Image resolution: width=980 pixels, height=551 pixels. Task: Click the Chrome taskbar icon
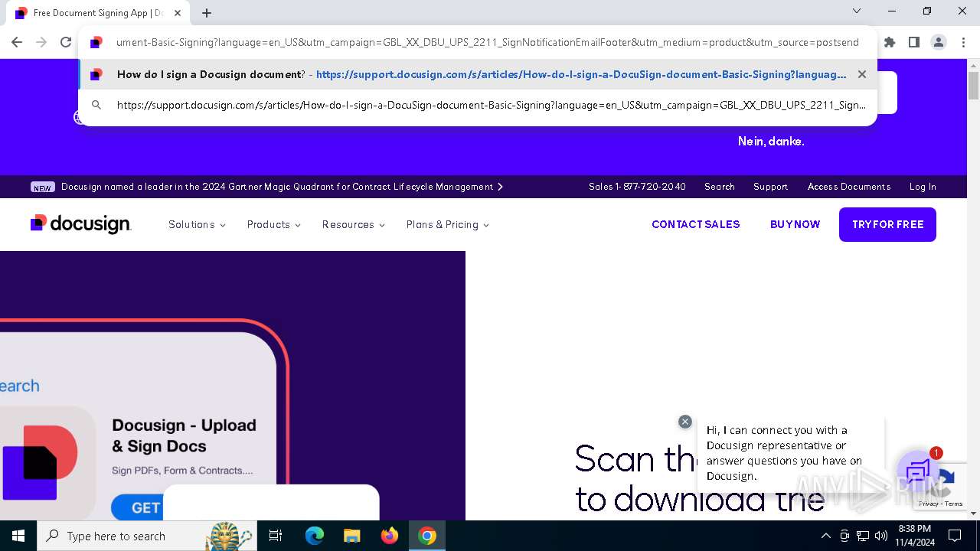[427, 536]
